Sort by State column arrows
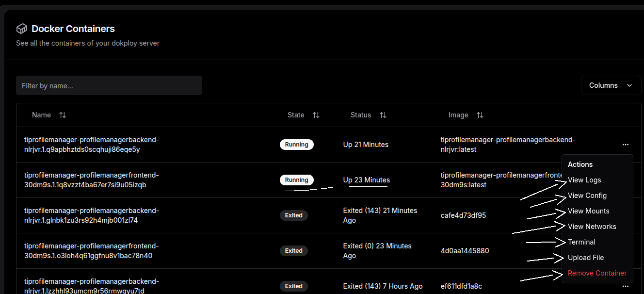Viewport: 644px width, 294px height. (316, 115)
